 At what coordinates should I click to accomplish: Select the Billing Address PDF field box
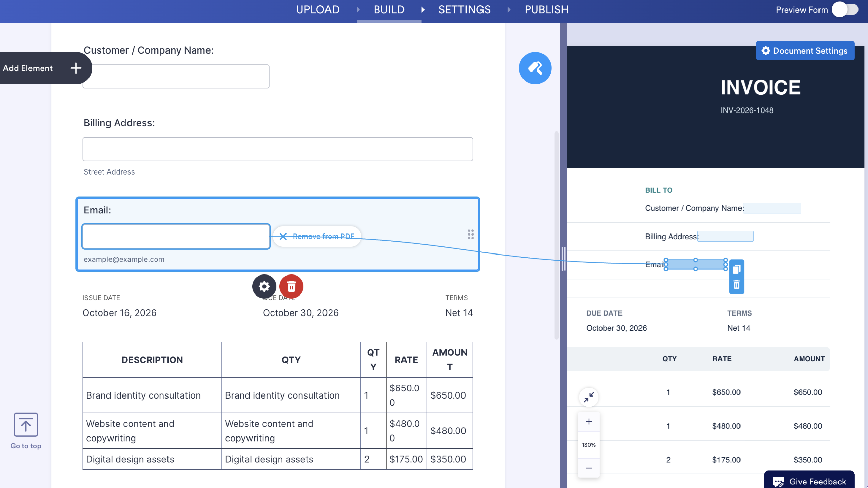click(726, 236)
